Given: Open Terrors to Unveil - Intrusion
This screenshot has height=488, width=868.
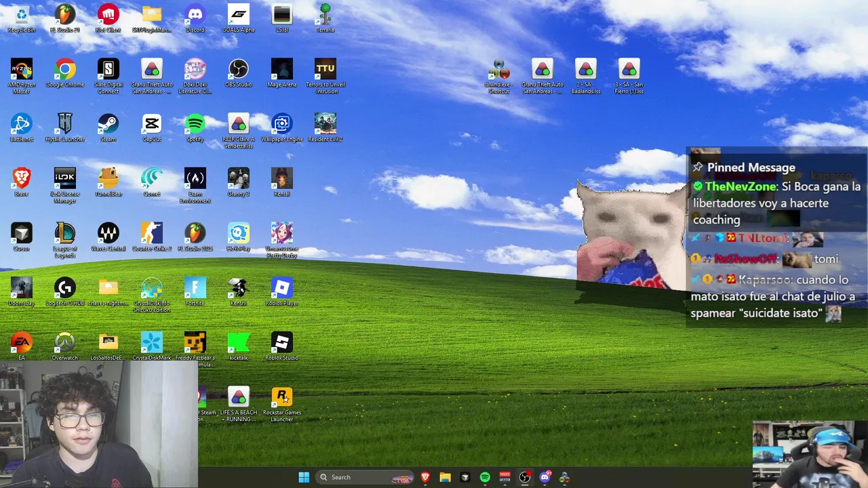Looking at the screenshot, I should click(325, 76).
